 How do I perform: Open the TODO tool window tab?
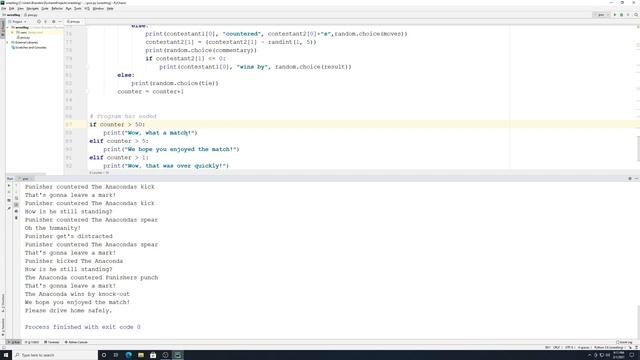[32, 342]
